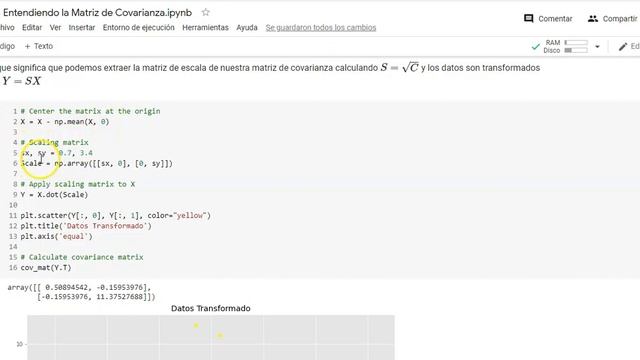640x360 pixels.
Task: Click the Compartir people icon
Action: click(593, 18)
